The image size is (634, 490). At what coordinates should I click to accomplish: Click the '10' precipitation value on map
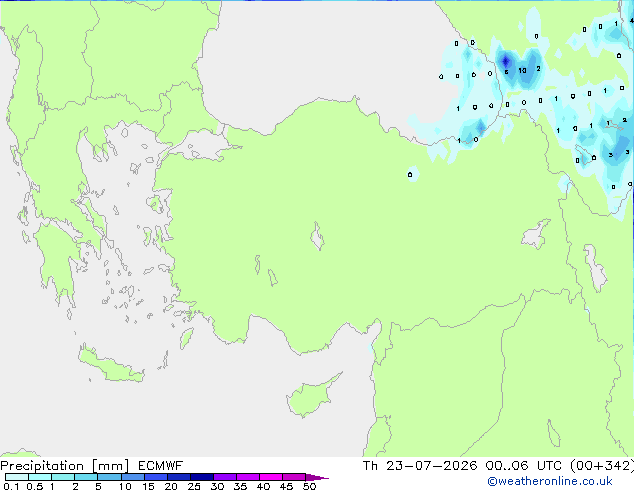(x=522, y=70)
